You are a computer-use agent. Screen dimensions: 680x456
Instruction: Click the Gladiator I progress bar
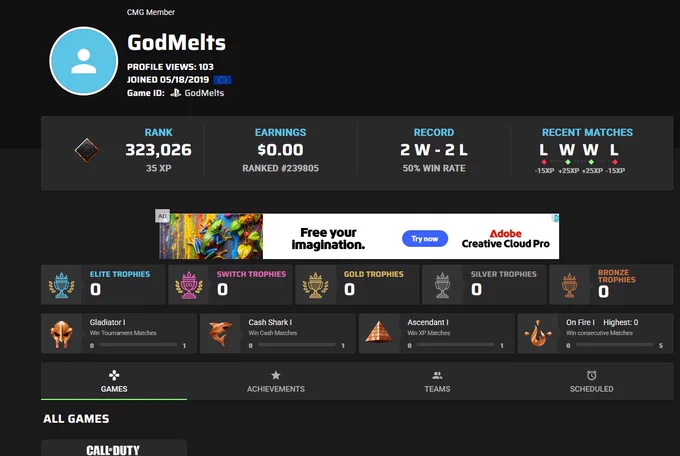pos(138,345)
